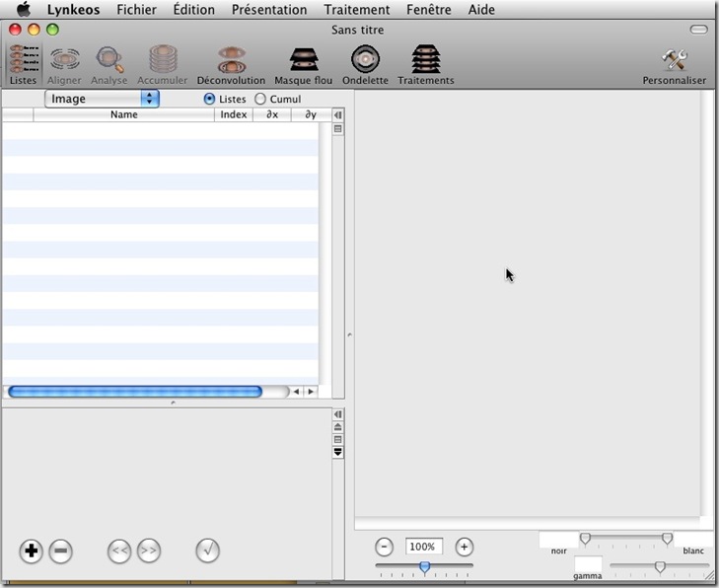Select the Cumul radio button

coord(260,99)
